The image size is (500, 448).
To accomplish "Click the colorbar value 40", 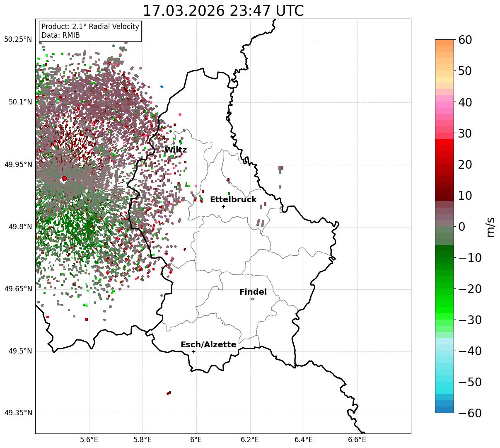I will click(466, 102).
